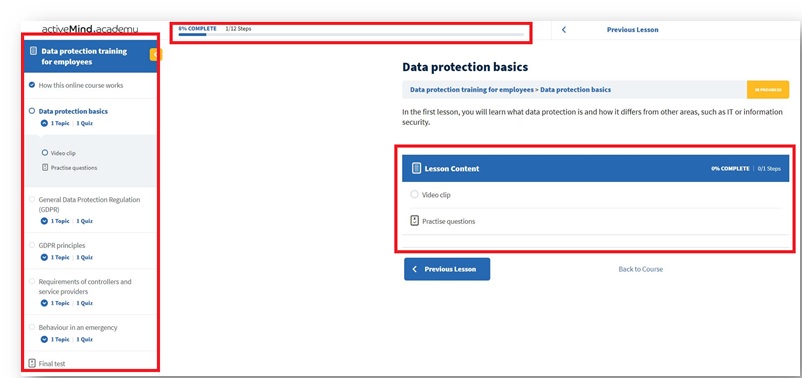Click quiz icon beside sidebar Practise questions
The height and width of the screenshot is (378, 802).
(x=44, y=167)
